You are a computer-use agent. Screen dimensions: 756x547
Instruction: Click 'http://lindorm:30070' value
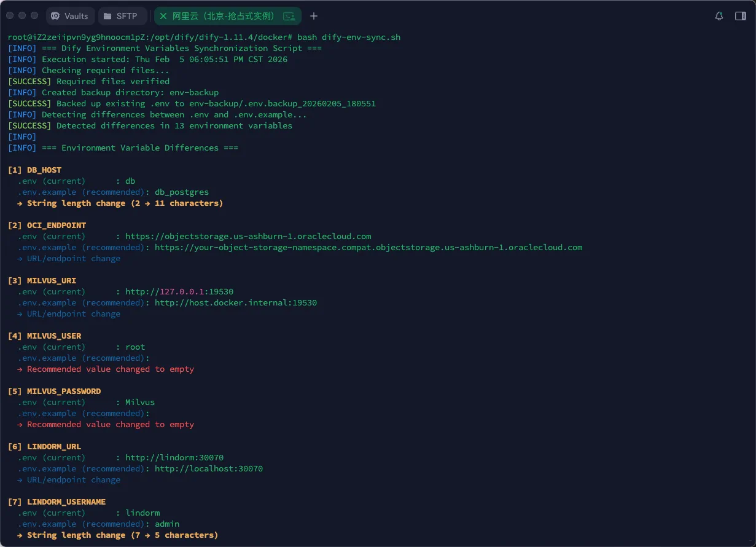(x=174, y=457)
